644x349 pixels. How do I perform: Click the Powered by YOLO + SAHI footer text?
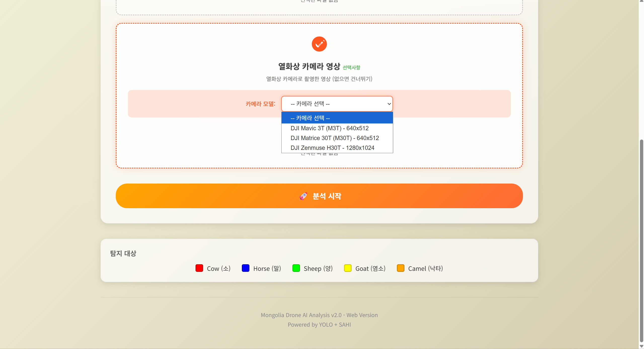[x=319, y=325]
